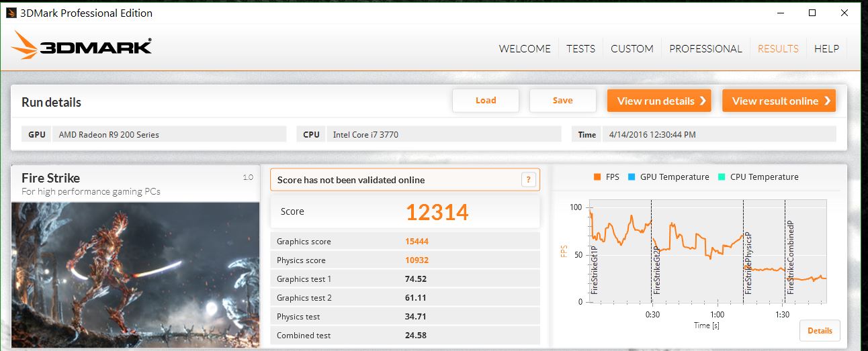The image size is (868, 351).
Task: Switch to the TESTS tab
Action: point(580,48)
